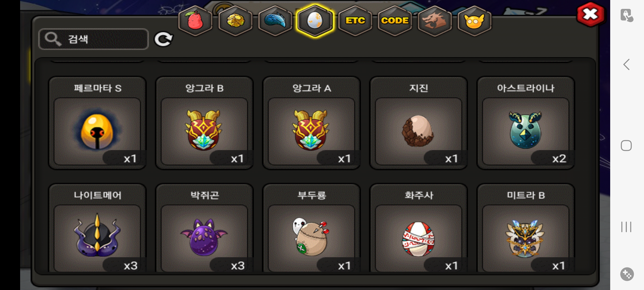Screen dimensions: 644x290
Task: Select the 아스트라이나 egg with x2
Action: tap(526, 123)
